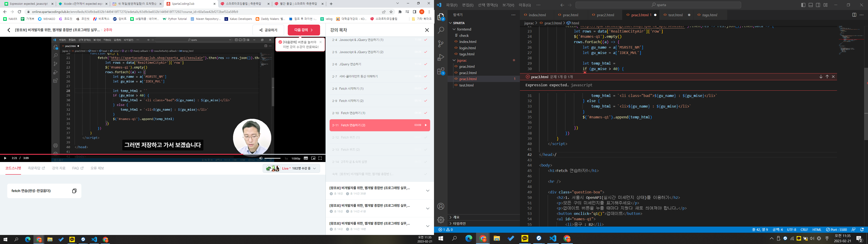Open the Explorer view in VS Code activity bar
Viewport: 868px width, 244px height.
click(441, 17)
